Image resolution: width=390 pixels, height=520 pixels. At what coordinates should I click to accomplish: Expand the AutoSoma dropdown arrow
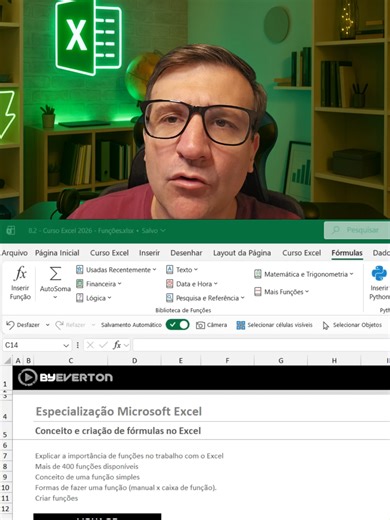coord(55,297)
